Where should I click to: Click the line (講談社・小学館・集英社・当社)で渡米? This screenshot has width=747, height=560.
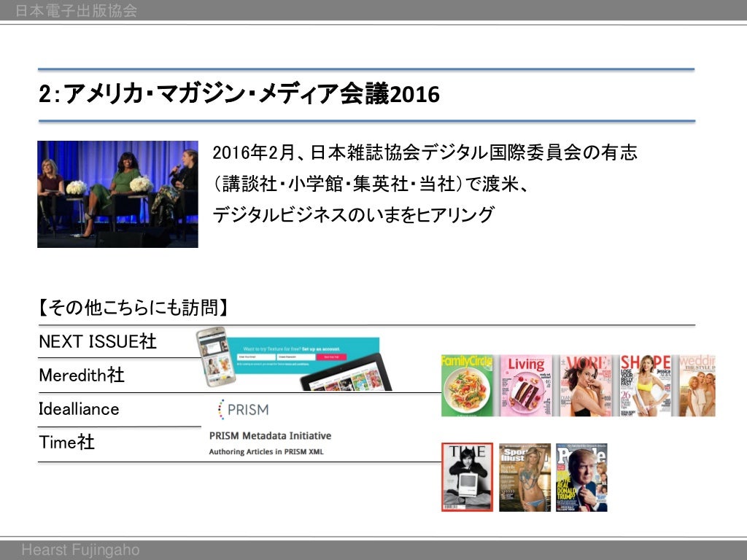[371, 183]
